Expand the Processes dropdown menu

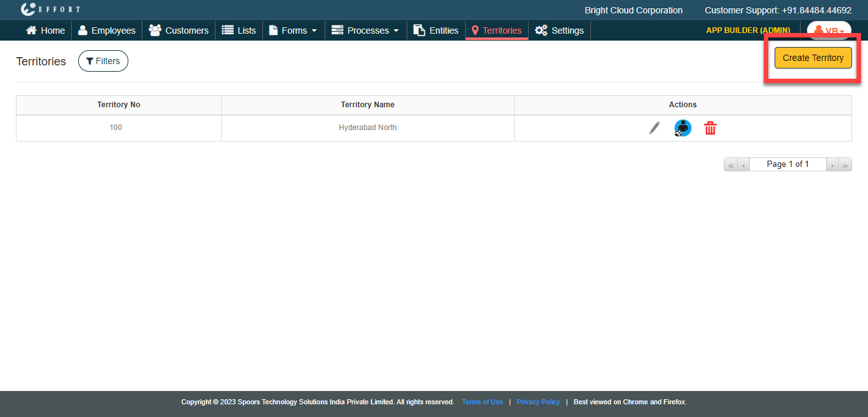click(x=365, y=30)
